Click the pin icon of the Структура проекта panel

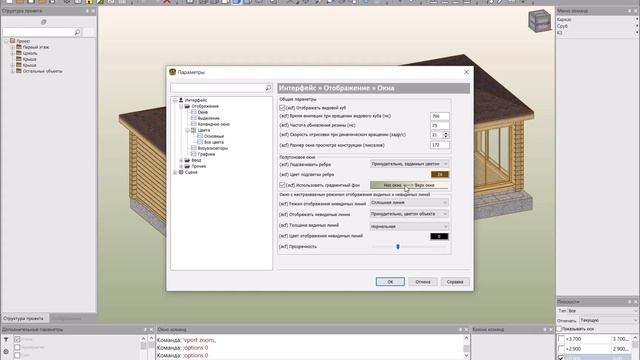point(87,11)
